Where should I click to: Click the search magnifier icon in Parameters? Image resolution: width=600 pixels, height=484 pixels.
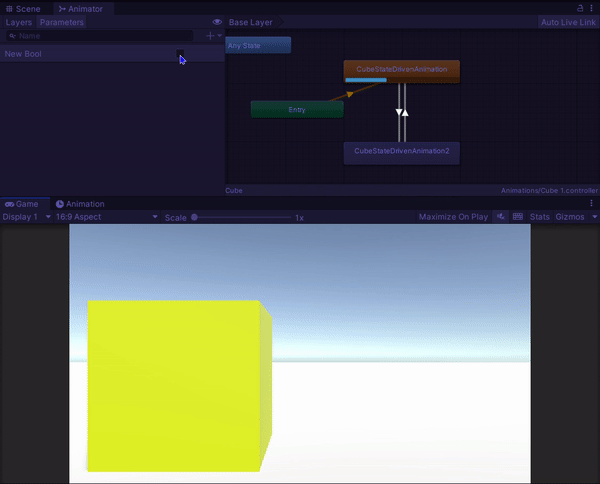[x=12, y=36]
